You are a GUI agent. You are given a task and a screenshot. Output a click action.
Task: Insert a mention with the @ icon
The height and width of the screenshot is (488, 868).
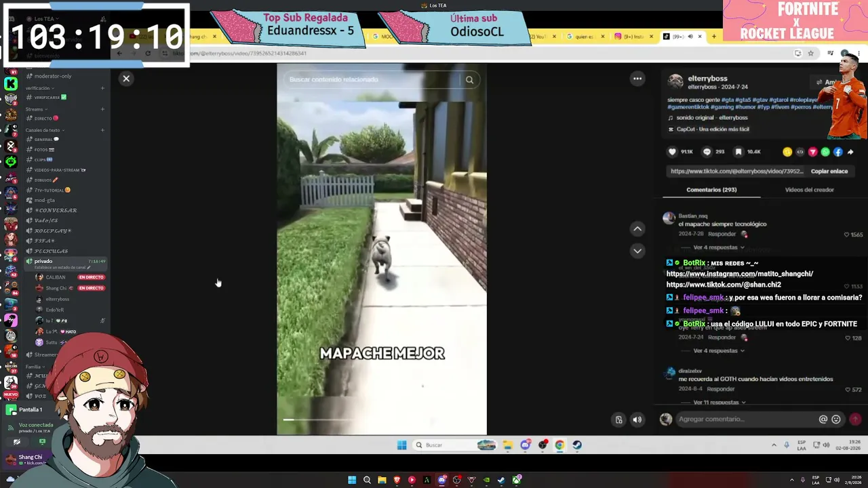pos(823,420)
